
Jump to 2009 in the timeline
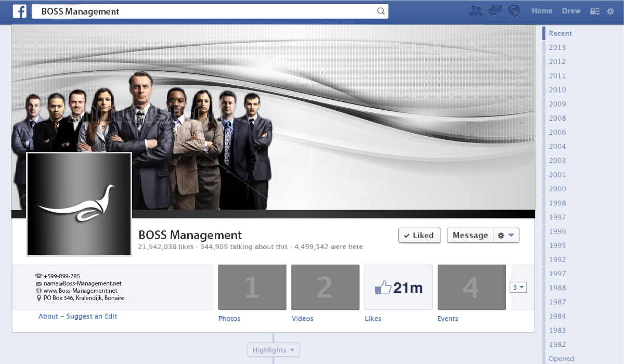[557, 104]
